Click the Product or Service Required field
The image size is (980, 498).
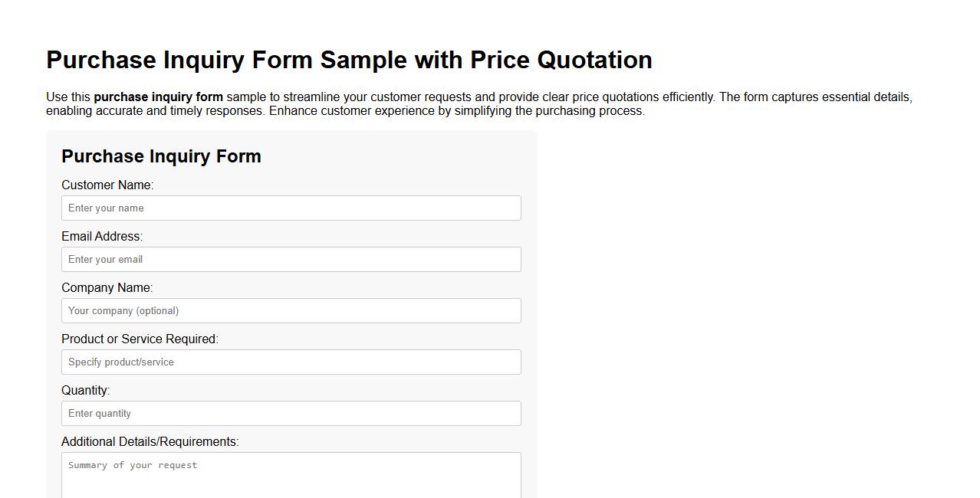[291, 362]
